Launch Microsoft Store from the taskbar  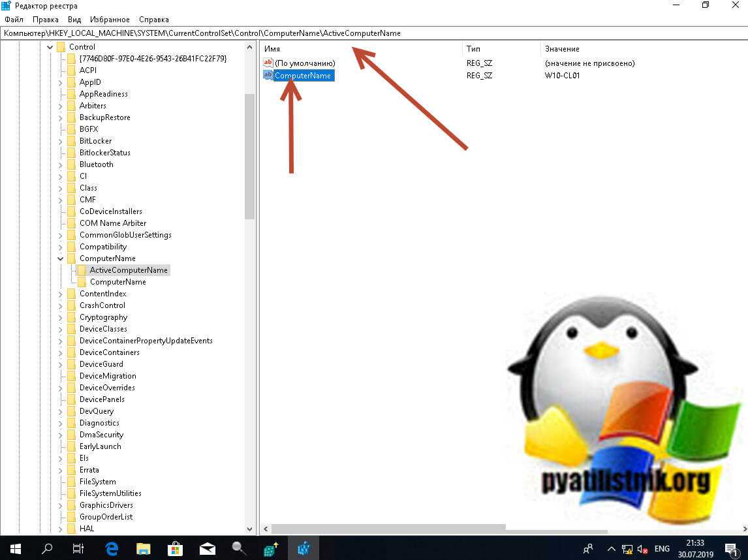176,548
